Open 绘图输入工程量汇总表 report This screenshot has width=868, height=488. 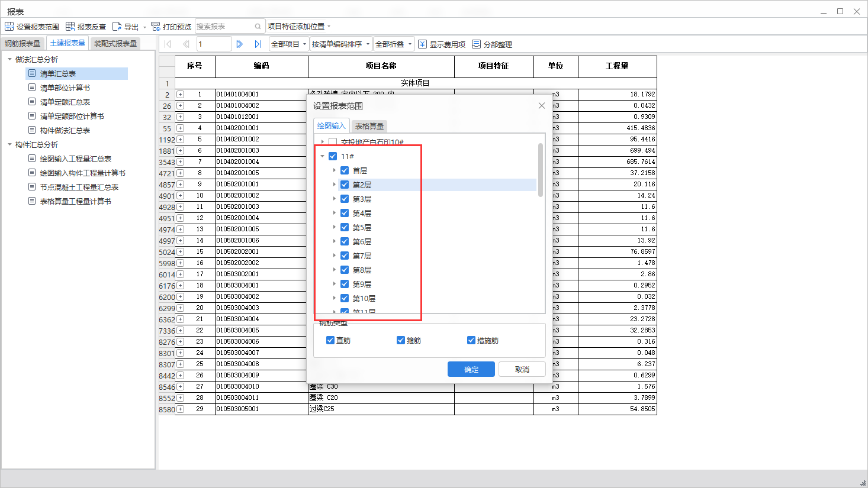pos(75,159)
